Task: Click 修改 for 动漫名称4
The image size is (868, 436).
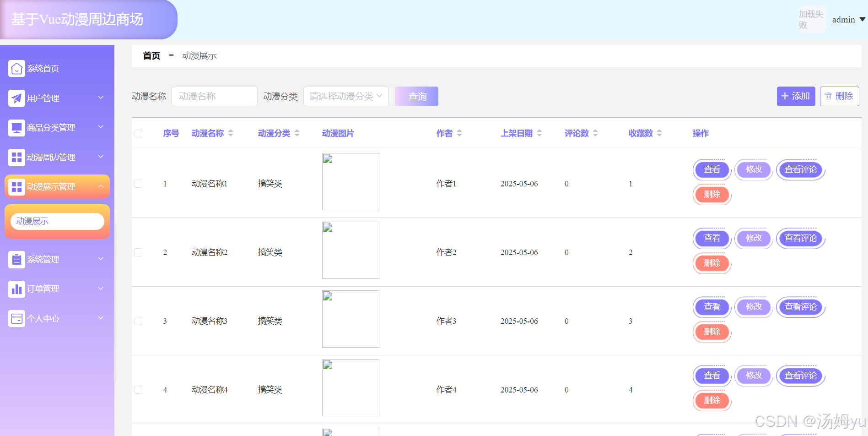Action: coord(754,376)
